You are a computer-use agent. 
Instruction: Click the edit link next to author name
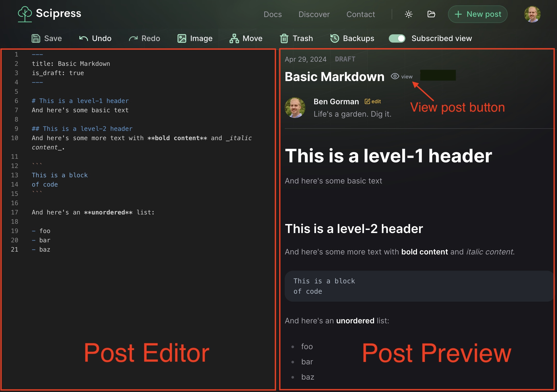(376, 101)
